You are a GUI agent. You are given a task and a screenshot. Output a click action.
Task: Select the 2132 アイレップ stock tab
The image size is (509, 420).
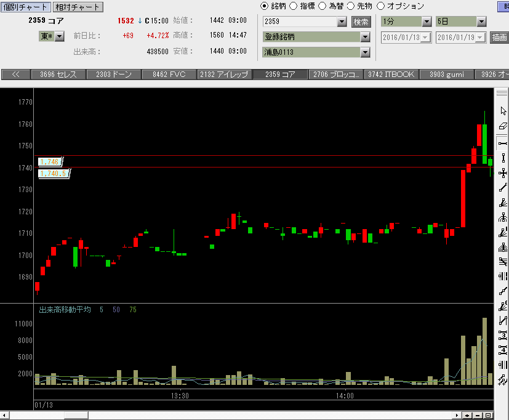pos(224,75)
